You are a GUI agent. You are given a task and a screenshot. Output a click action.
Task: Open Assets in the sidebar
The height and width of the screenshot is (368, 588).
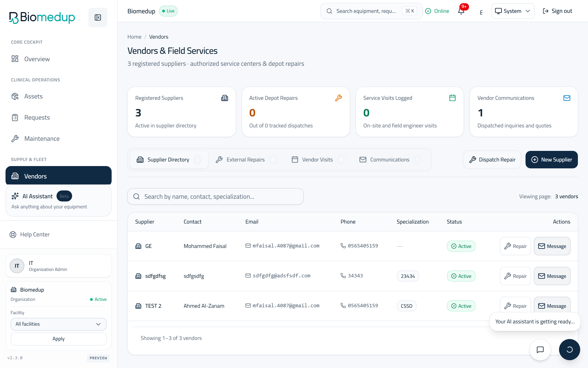click(x=58, y=96)
